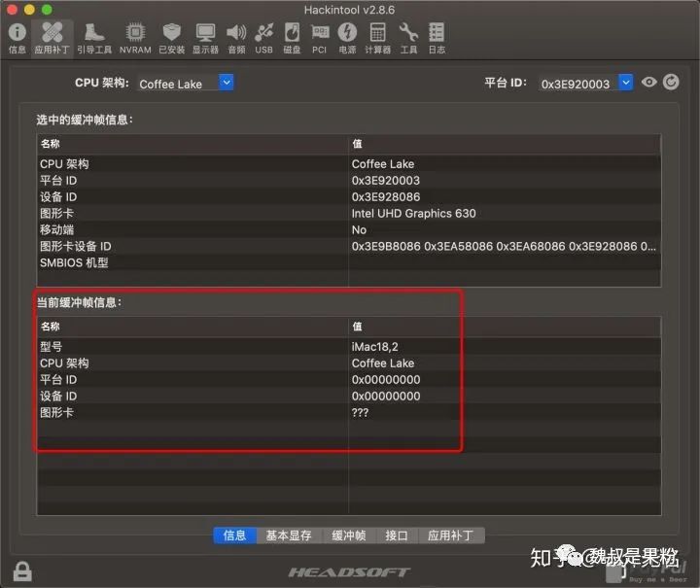Open the PCI card icon

point(320,38)
